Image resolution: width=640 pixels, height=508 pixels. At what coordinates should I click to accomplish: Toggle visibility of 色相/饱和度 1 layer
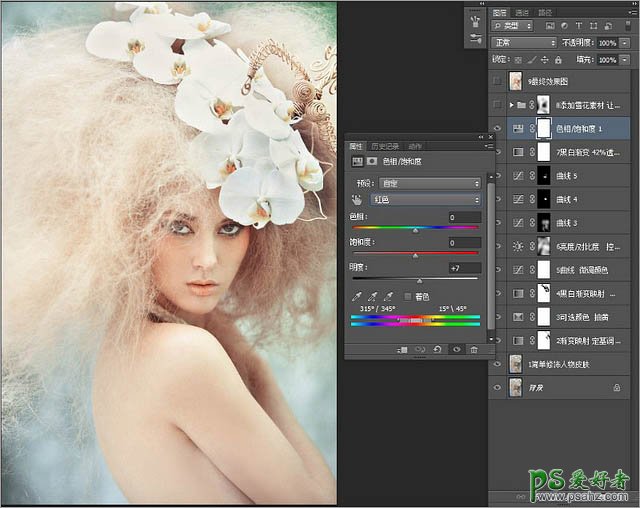[x=497, y=128]
